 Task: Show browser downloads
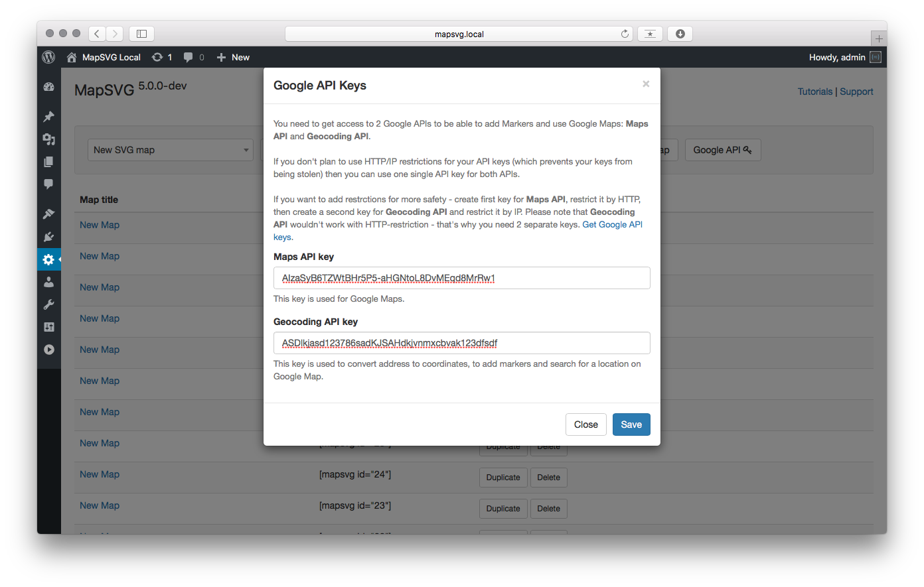680,34
